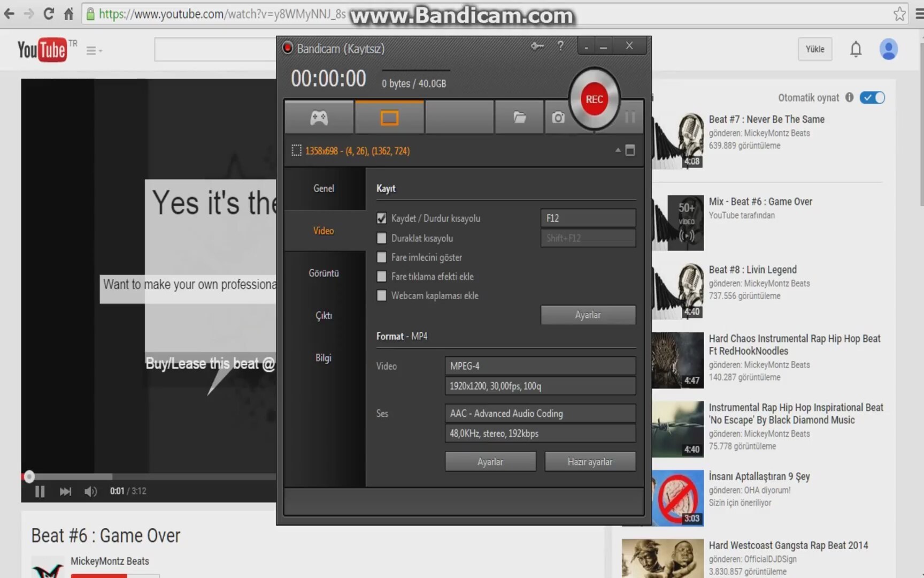Mute the YouTube player volume icon
Screen dimensions: 924x578
(x=90, y=491)
